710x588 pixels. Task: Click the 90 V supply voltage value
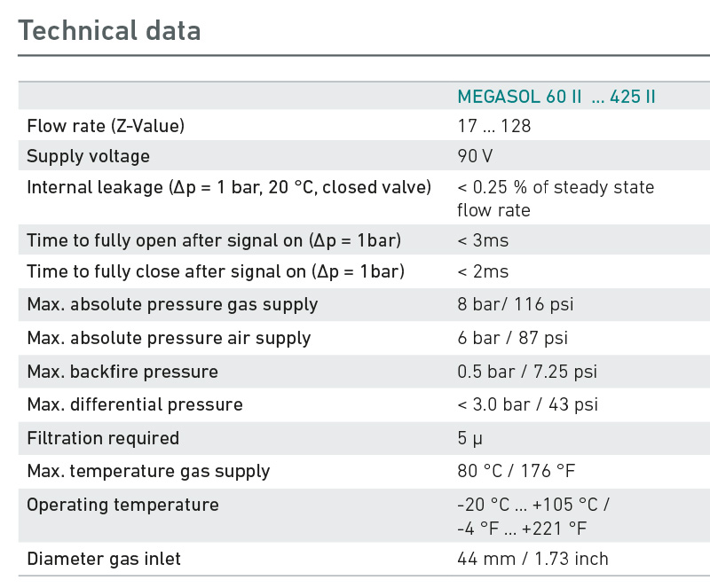point(475,157)
